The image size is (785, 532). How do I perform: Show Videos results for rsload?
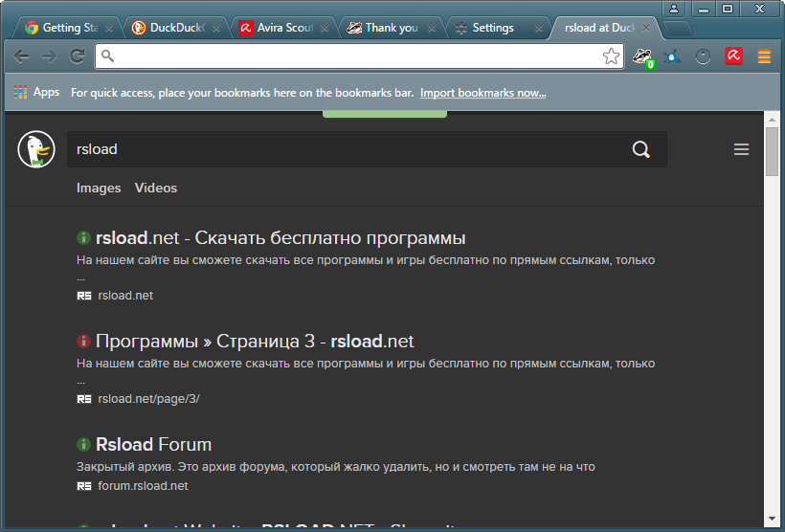[x=156, y=188]
